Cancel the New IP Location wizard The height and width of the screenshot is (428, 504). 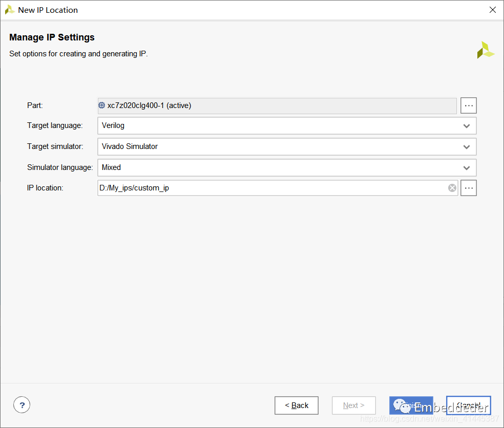coord(468,405)
